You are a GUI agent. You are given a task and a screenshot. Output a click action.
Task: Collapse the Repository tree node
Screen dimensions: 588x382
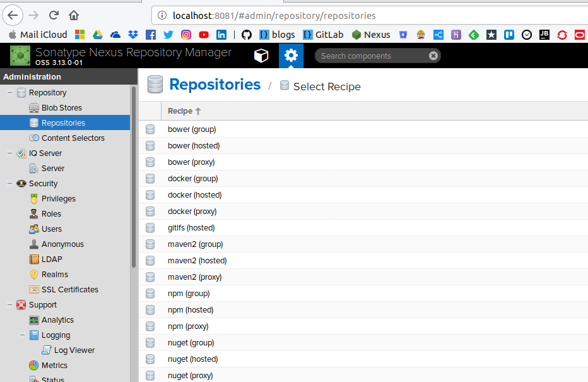tap(9, 92)
